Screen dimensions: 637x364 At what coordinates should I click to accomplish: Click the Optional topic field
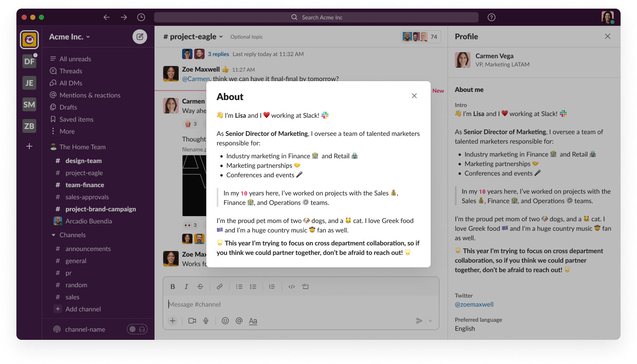pos(246,37)
